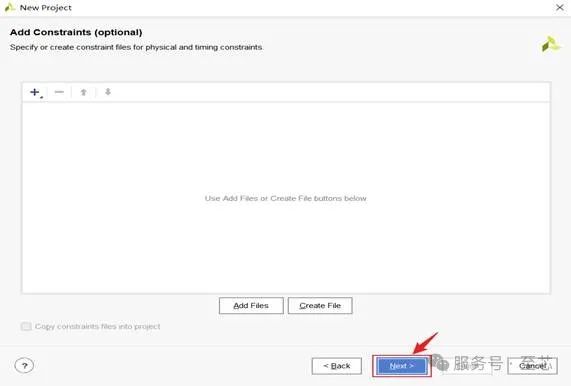Close the New Project dialog window
571x386 pixels.
coord(560,7)
